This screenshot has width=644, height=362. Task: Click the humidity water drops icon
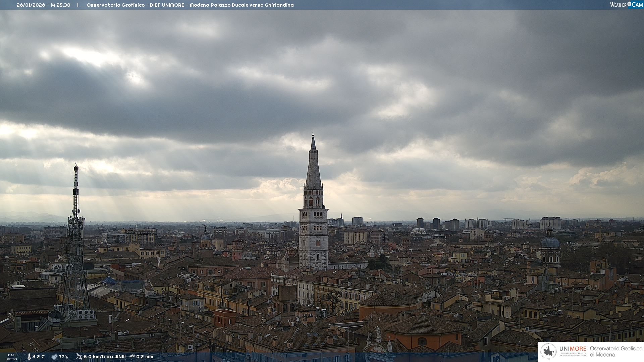click(54, 357)
